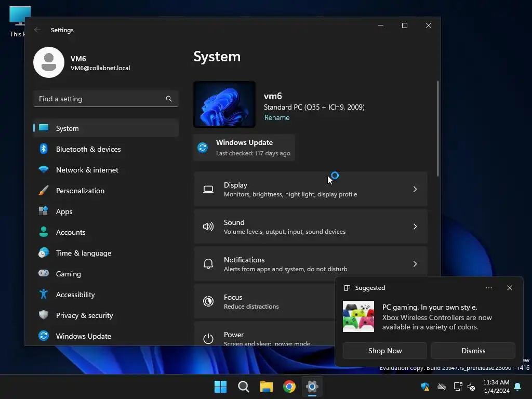
Task: Open Windows Security tray icon
Action: pyautogui.click(x=425, y=387)
